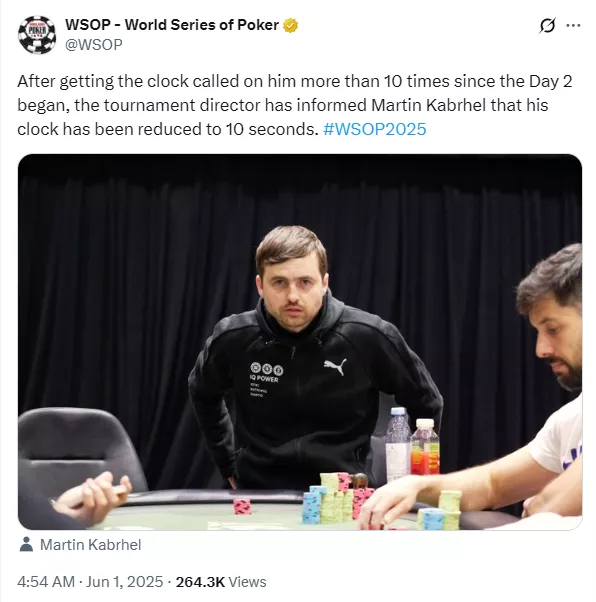This screenshot has height=602, width=596.
Task: Open the Martin Kabrhel photo tag
Action: [x=91, y=545]
